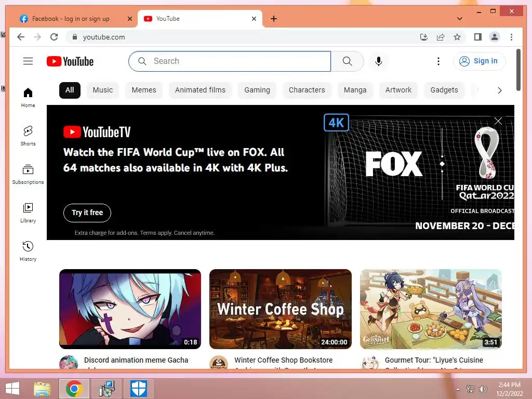Image resolution: width=532 pixels, height=399 pixels.
Task: Select the All category chip
Action: point(70,90)
